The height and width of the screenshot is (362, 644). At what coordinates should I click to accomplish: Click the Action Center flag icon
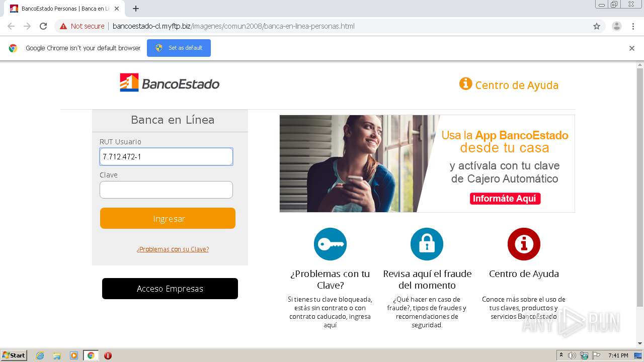pyautogui.click(x=596, y=355)
